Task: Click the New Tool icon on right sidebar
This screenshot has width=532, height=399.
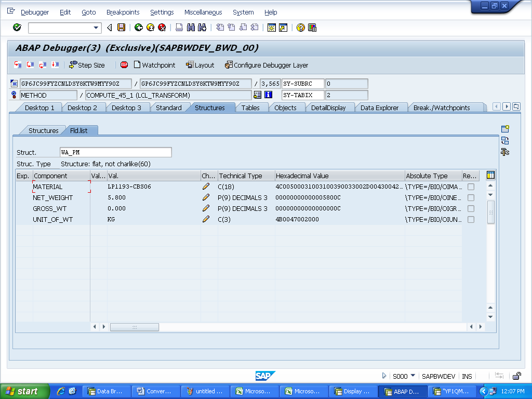Action: (505, 129)
